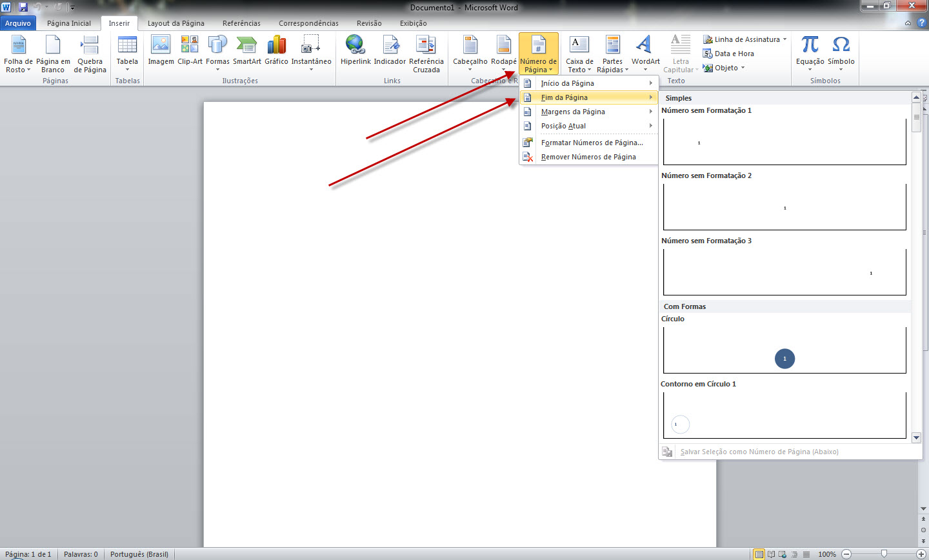Switch to Outline view in status bar
The image size is (929, 560).
794,554
